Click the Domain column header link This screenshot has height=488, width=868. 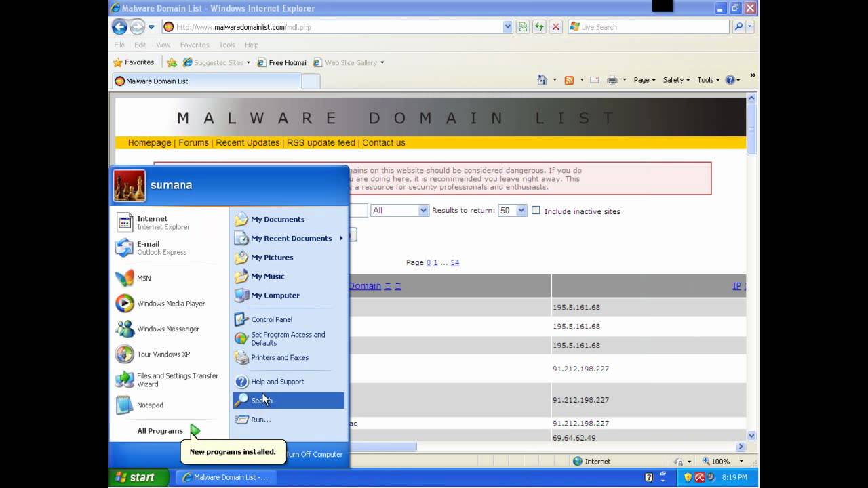[365, 286]
